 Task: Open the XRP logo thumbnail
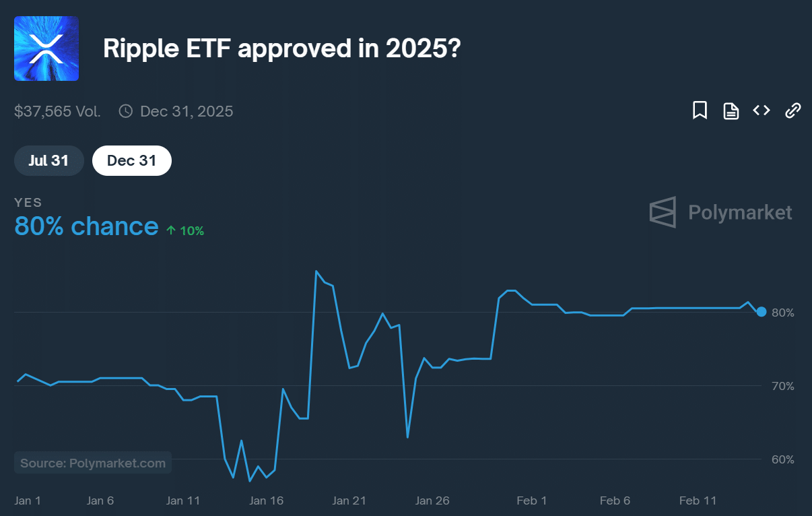(x=46, y=49)
